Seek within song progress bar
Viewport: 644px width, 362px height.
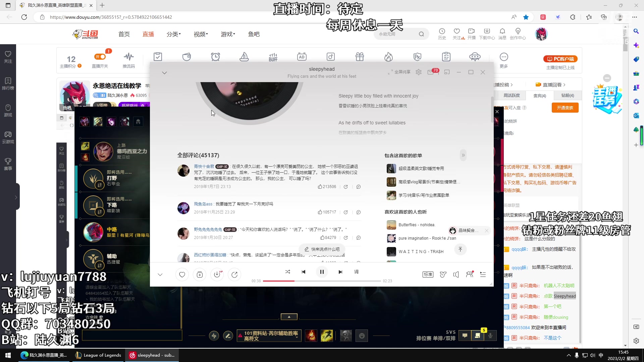click(x=322, y=281)
